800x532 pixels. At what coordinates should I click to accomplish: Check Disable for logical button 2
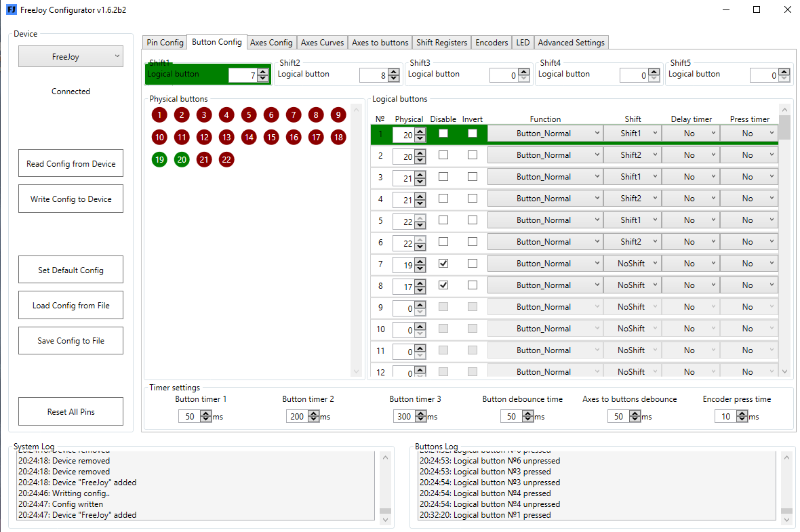pyautogui.click(x=443, y=155)
